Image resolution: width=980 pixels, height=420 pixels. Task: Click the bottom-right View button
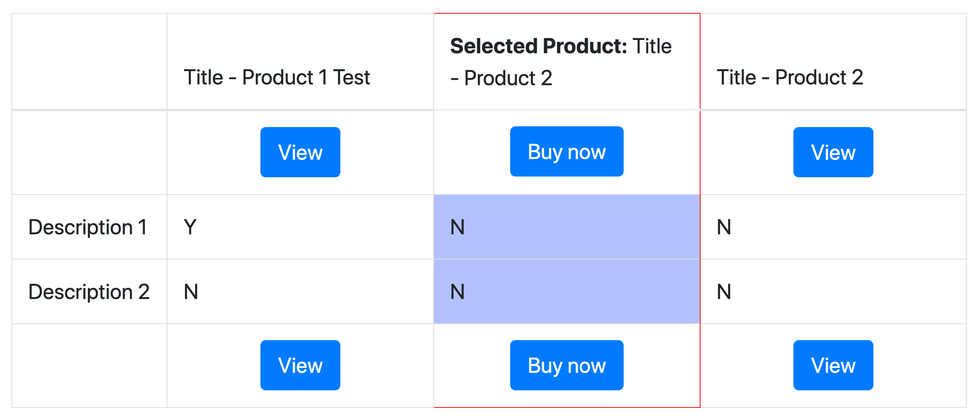(833, 365)
